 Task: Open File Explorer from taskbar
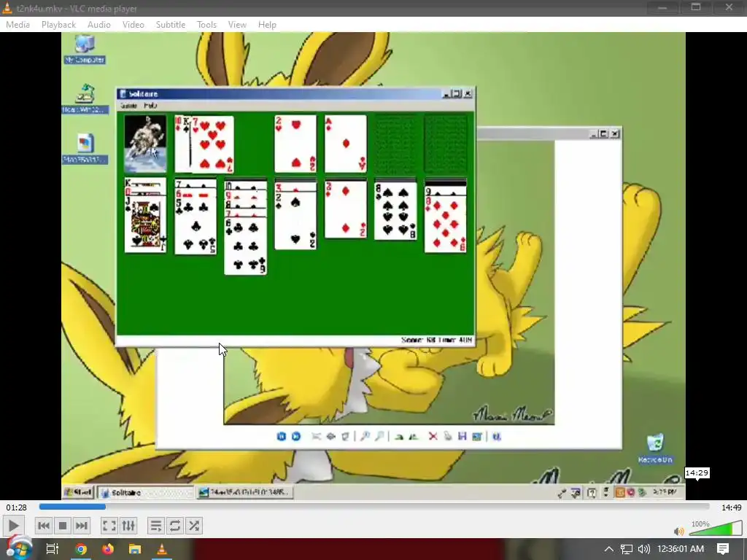[x=135, y=550]
